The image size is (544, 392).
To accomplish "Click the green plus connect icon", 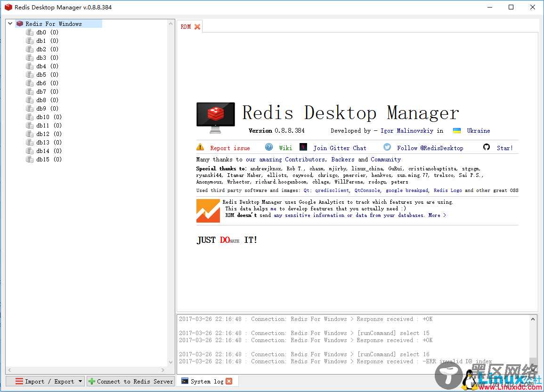I will point(92,381).
